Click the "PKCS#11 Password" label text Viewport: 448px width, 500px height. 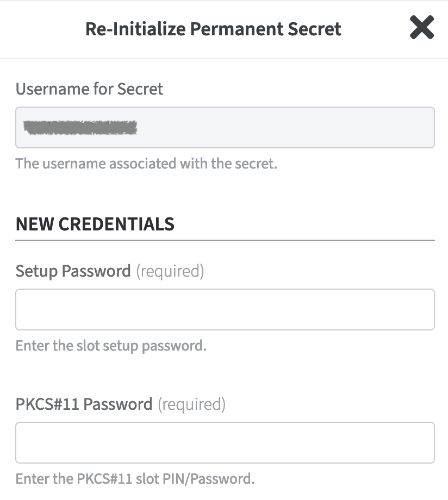click(x=84, y=404)
